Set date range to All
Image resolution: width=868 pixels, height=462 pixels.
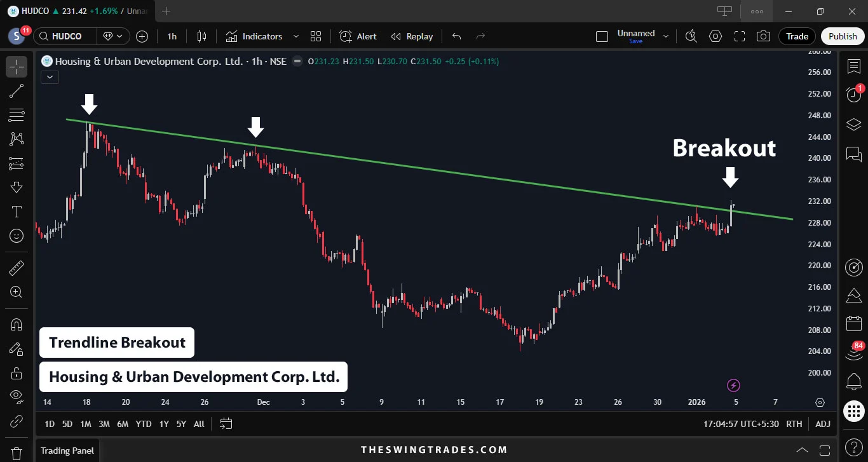pyautogui.click(x=199, y=424)
